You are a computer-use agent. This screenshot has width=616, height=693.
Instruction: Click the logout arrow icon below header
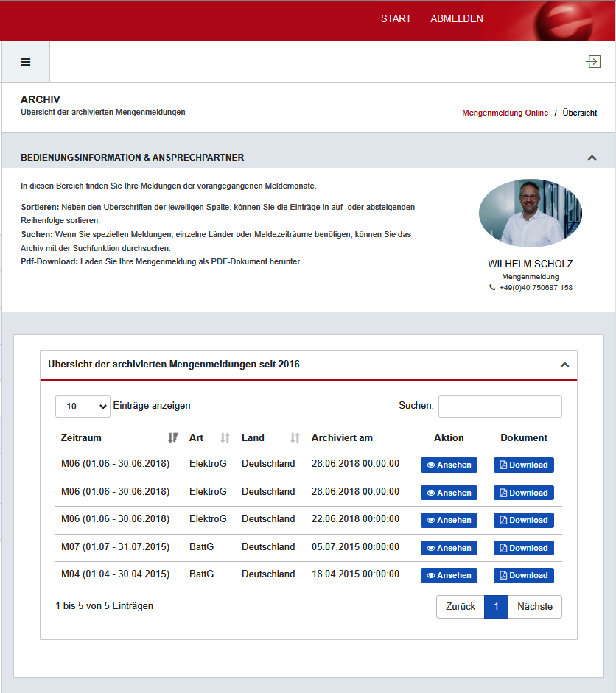(x=593, y=61)
